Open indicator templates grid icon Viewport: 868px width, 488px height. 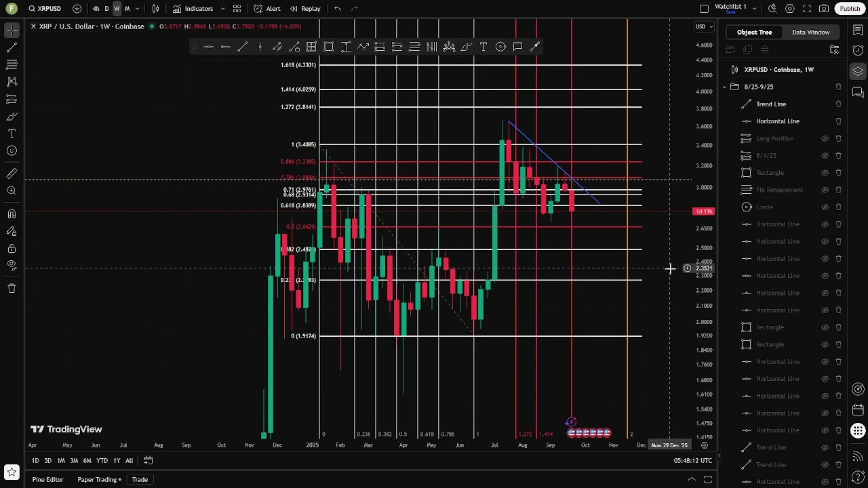click(237, 9)
